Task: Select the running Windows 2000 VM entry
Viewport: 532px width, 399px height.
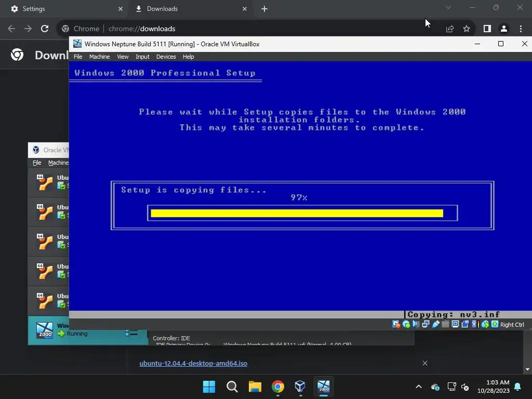Action: pos(88,330)
